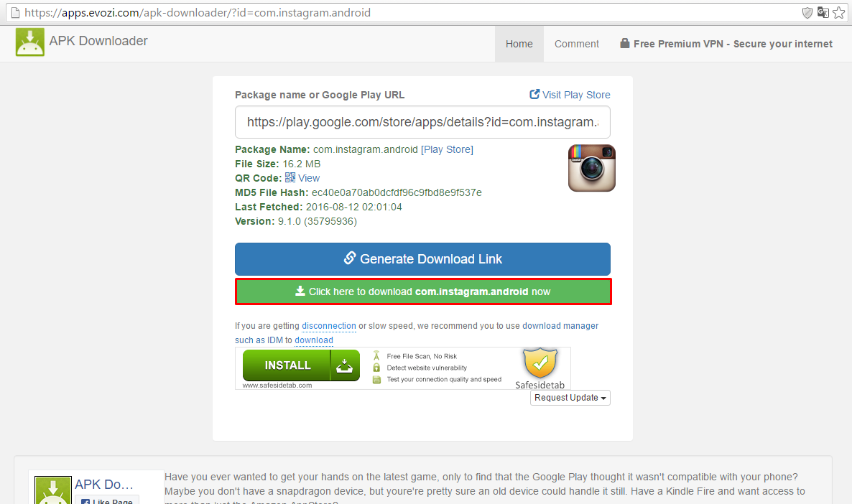Click the shield icon in address bar
This screenshot has height=504, width=852.
tap(807, 12)
